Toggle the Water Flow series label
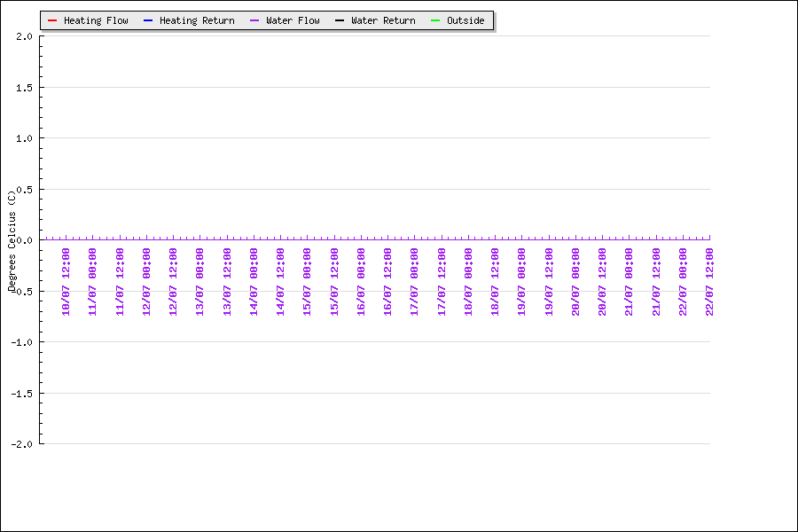 tap(293, 20)
